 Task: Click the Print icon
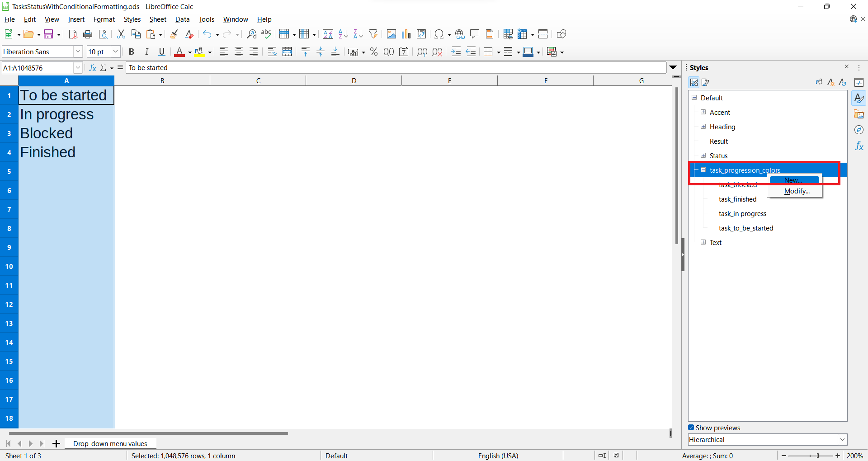[88, 34]
